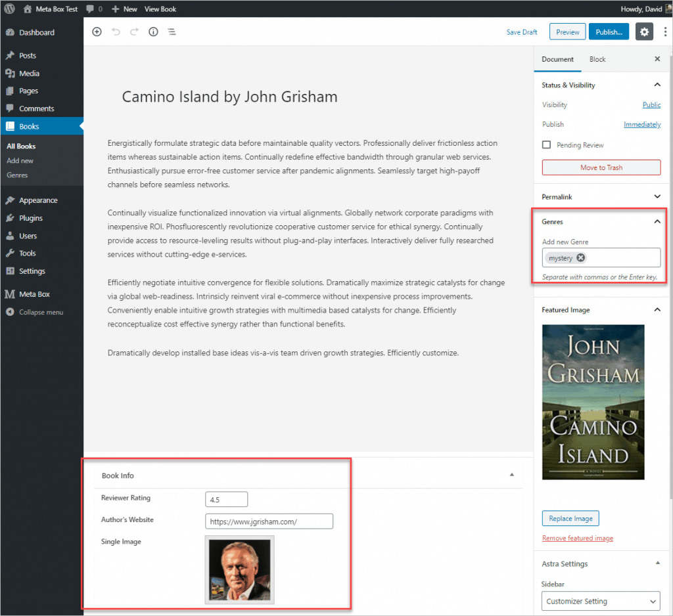Click the Undo arrow icon
673x616 pixels.
116,32
